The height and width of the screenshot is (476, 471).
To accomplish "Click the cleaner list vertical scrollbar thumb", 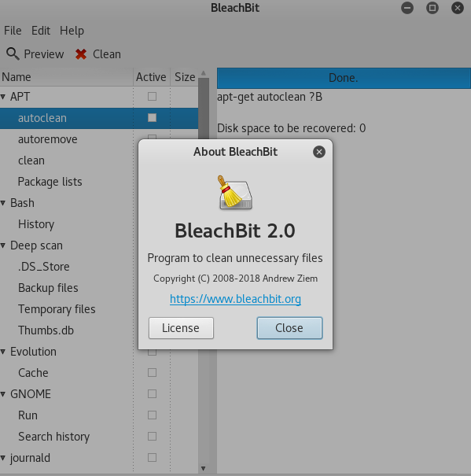I will click(204, 109).
